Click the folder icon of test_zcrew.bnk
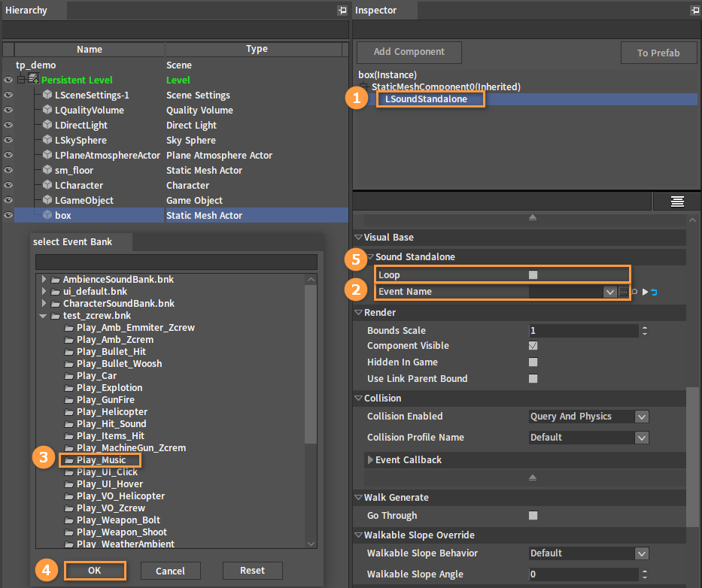The height and width of the screenshot is (588, 702). [56, 316]
